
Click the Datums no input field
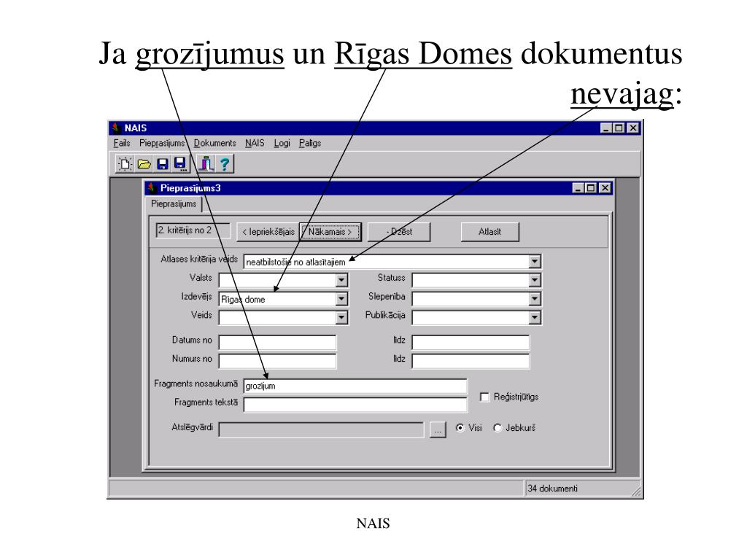pos(277,343)
